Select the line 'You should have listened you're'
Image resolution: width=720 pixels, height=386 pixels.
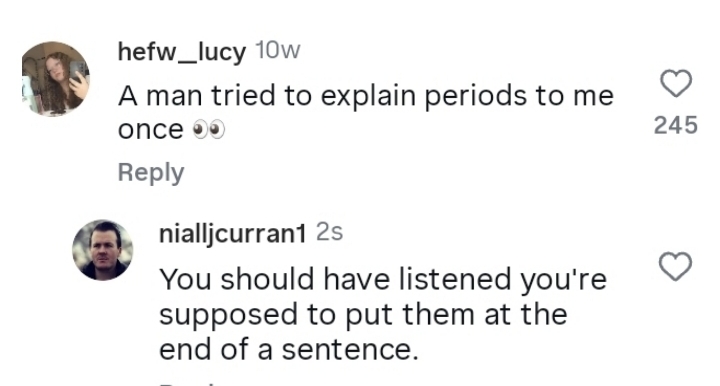pyautogui.click(x=383, y=280)
